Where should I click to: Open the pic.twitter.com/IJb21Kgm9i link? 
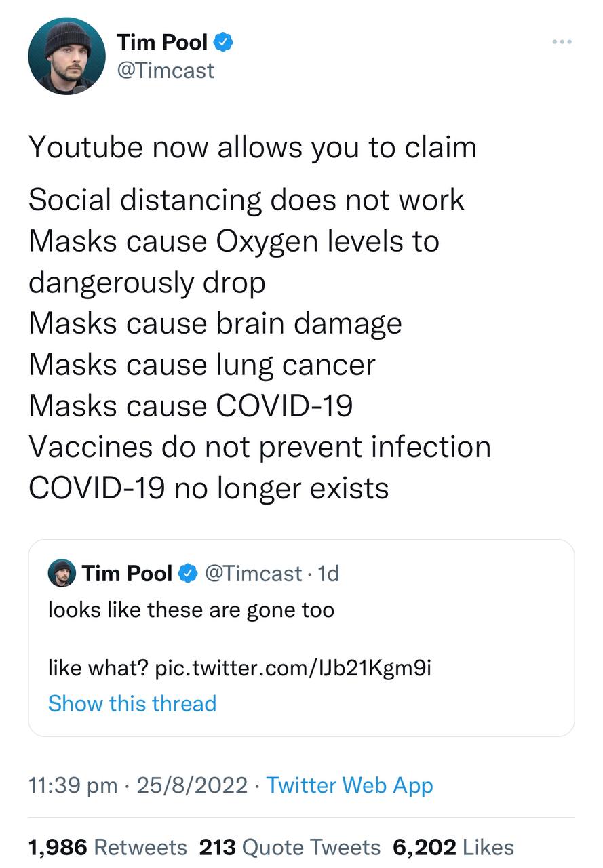pyautogui.click(x=293, y=668)
